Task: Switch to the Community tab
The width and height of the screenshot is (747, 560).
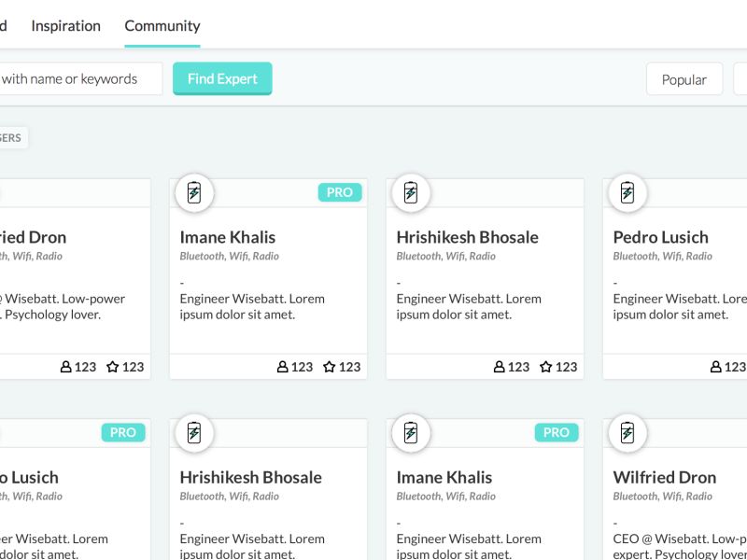Action: pos(162,26)
